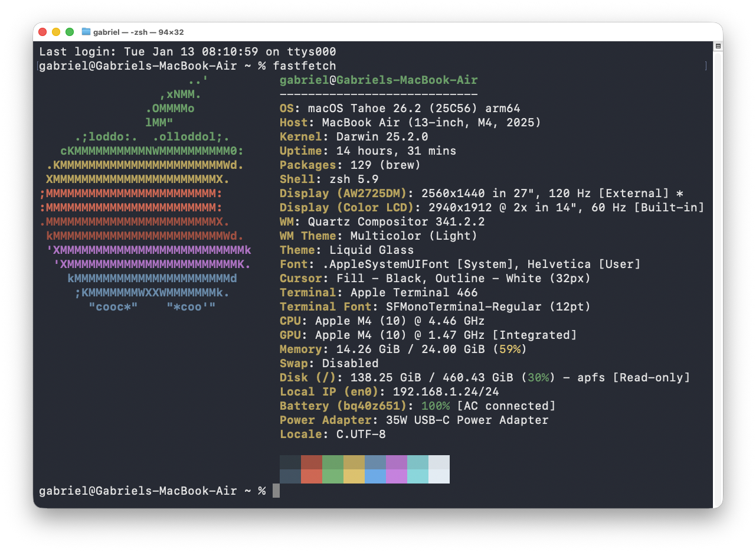Image resolution: width=756 pixels, height=552 pixels.
Task: Click the 'Multicolor (Light)' WM Theme value
Action: tap(414, 236)
